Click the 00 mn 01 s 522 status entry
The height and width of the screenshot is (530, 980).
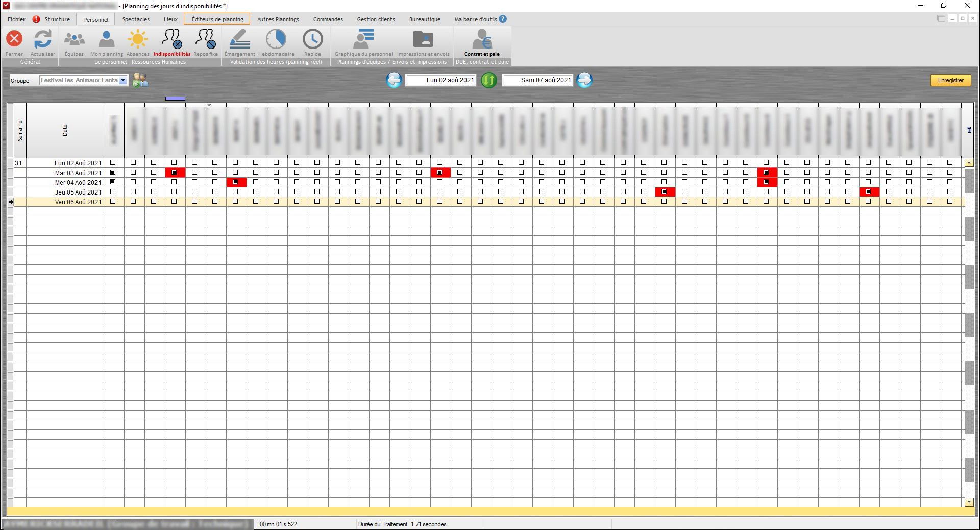tap(278, 524)
